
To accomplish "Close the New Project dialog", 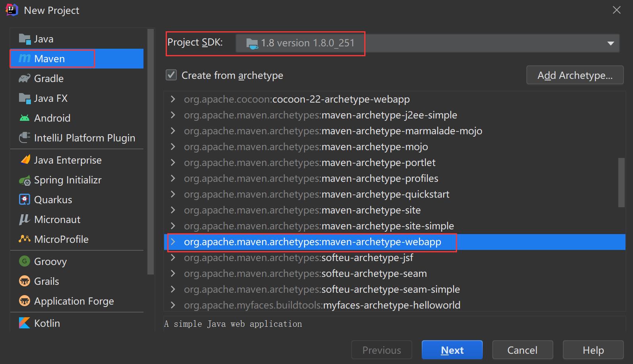I will [x=617, y=10].
